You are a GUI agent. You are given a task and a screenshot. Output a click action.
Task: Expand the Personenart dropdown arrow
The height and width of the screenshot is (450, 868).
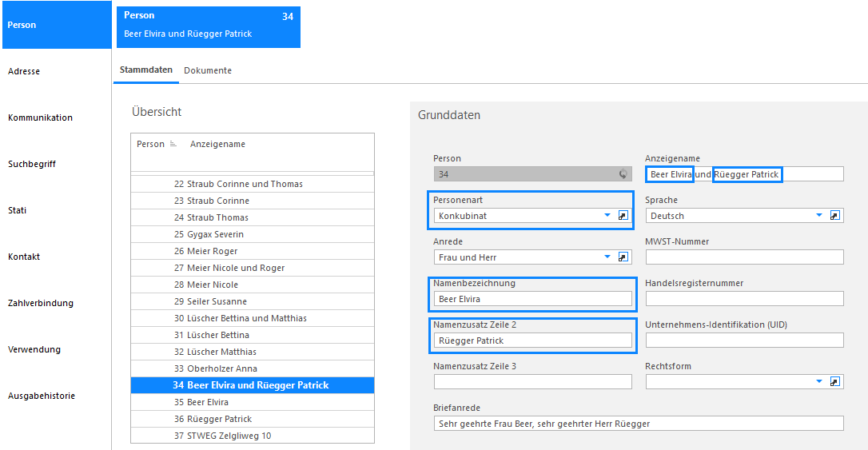click(607, 215)
